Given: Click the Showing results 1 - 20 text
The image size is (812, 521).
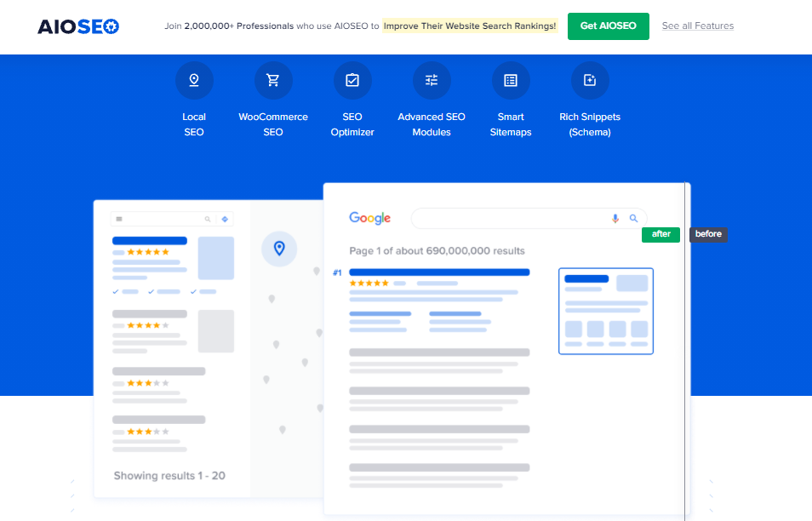Looking at the screenshot, I should click(x=169, y=475).
